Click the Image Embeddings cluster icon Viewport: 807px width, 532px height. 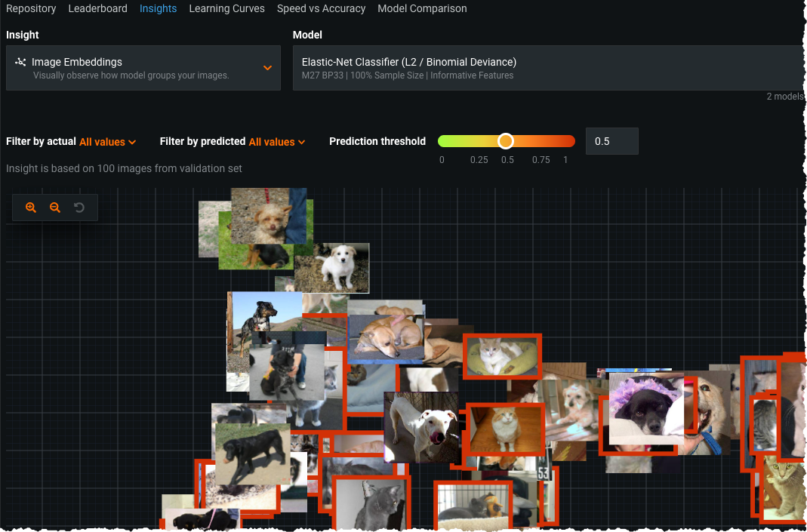(x=20, y=62)
